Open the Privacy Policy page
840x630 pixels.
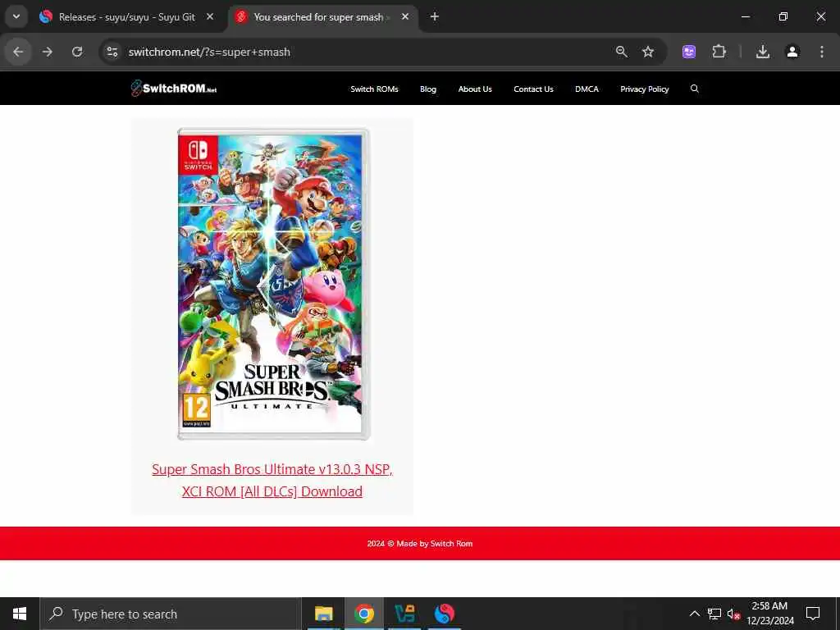click(x=645, y=89)
